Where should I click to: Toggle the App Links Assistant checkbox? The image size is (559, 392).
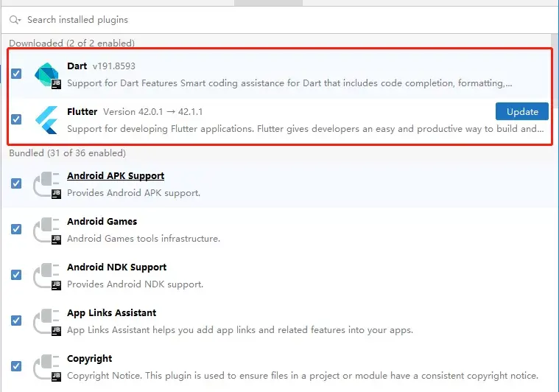coord(16,321)
